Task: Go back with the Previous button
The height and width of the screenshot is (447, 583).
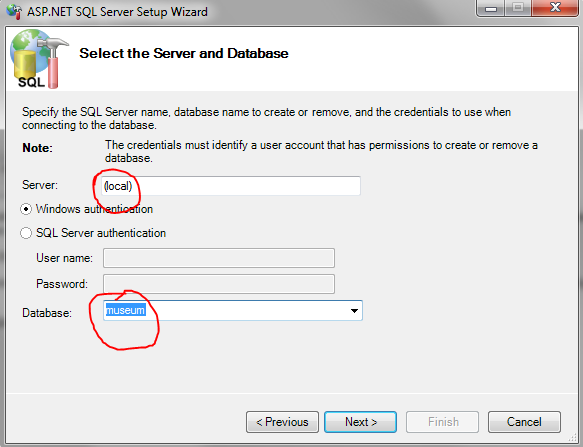Action: point(282,422)
